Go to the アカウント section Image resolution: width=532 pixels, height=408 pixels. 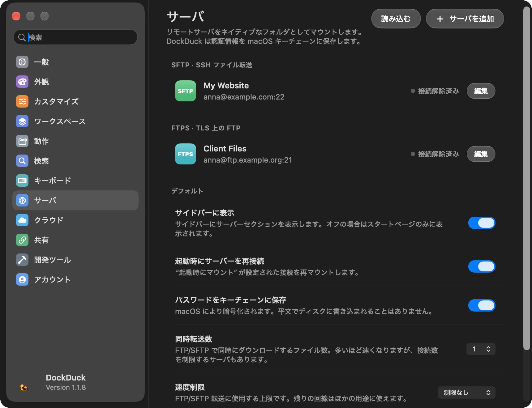tap(75, 280)
